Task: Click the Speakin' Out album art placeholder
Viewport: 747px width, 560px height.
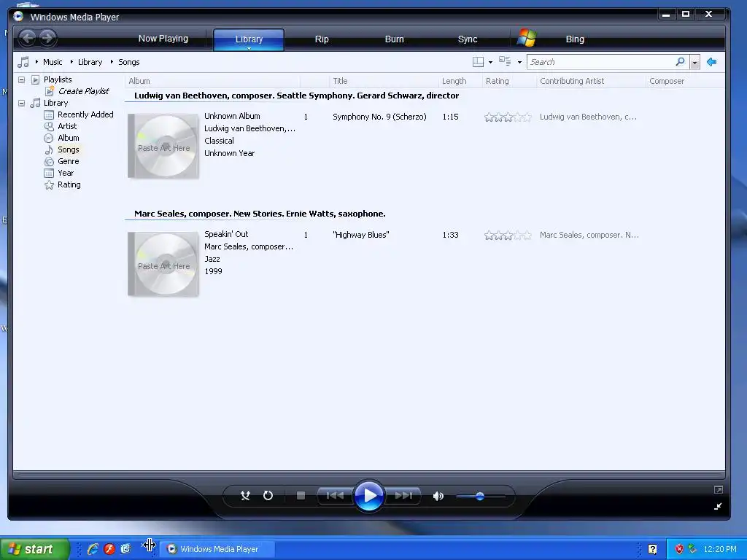Action: tap(163, 264)
